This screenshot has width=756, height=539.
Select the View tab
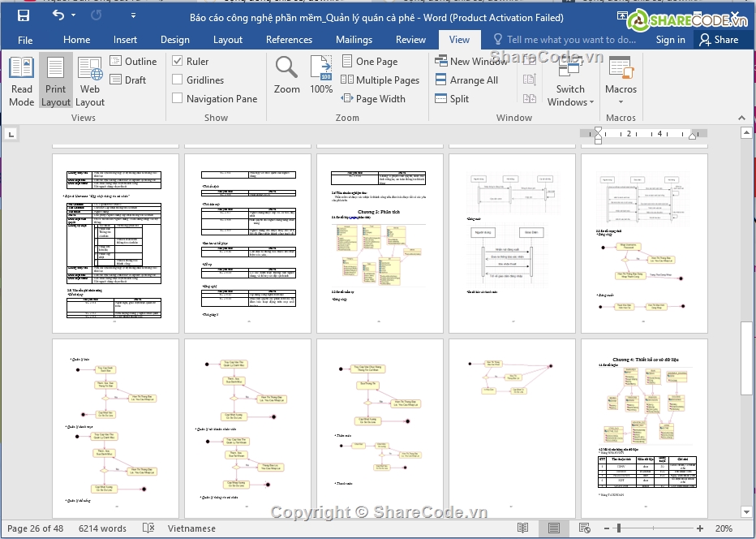pos(459,40)
